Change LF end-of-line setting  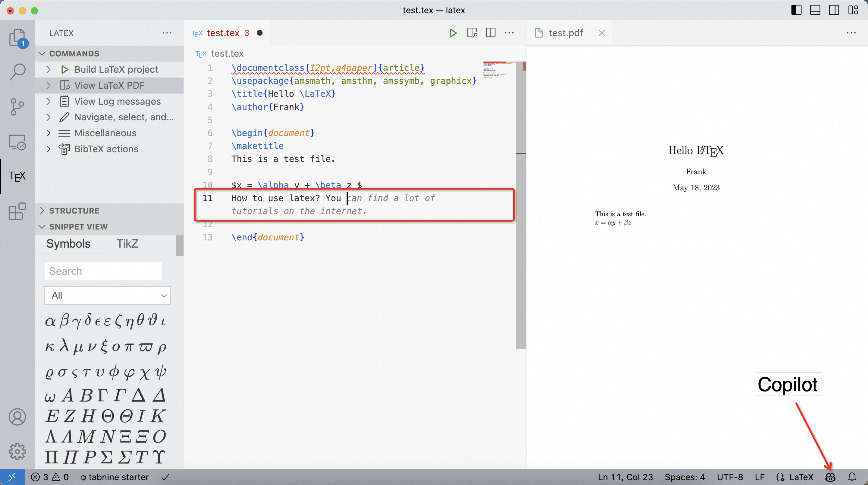[759, 477]
